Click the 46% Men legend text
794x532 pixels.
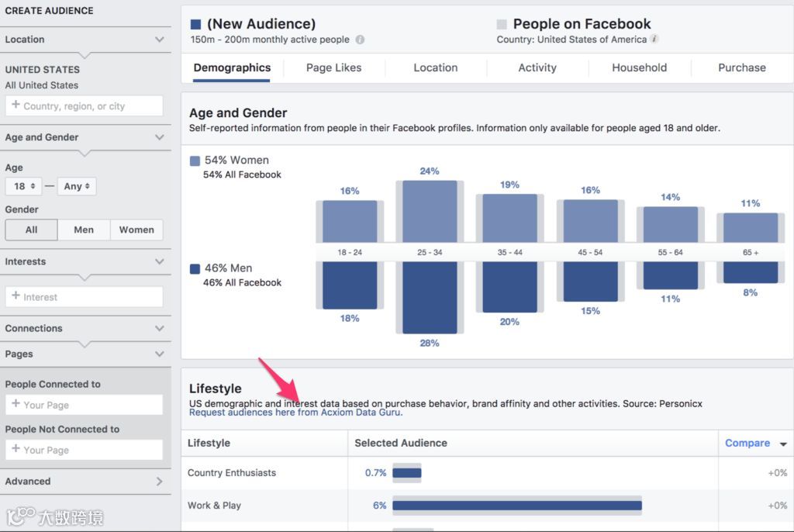pos(229,268)
